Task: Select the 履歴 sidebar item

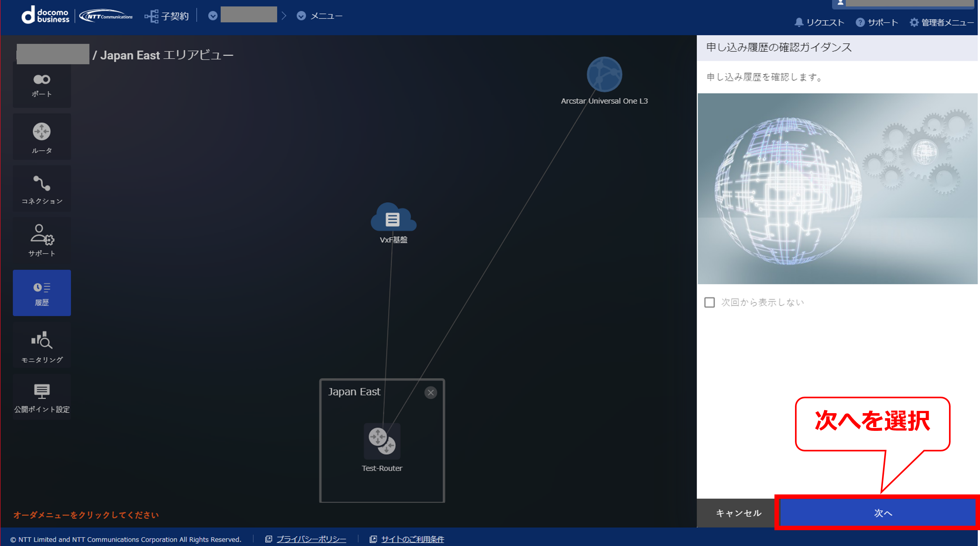Action: [42, 293]
